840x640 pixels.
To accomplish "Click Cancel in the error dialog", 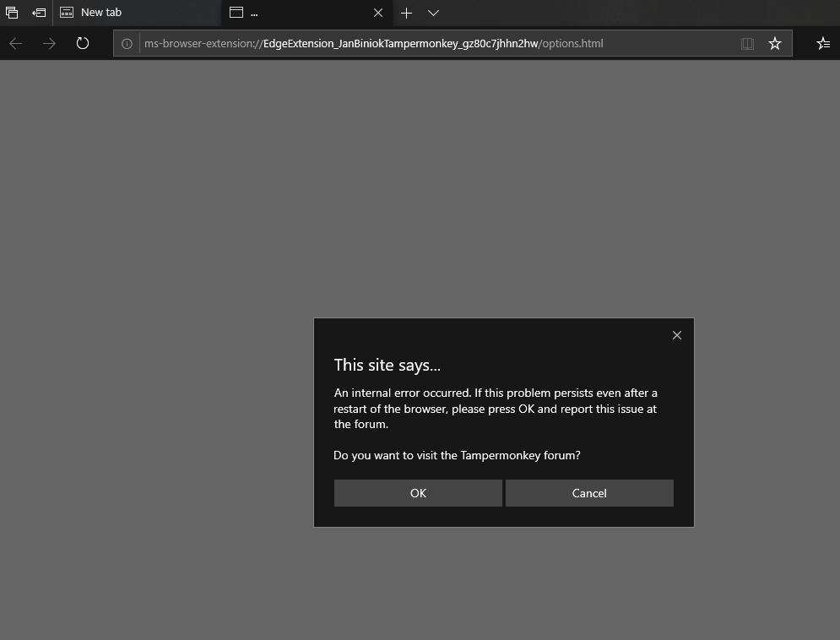I will coord(589,493).
